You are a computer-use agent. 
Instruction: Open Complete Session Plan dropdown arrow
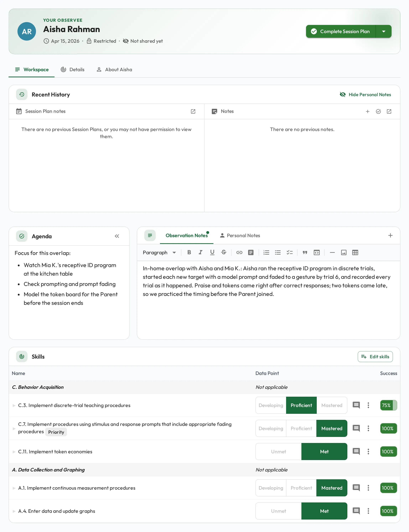point(384,31)
